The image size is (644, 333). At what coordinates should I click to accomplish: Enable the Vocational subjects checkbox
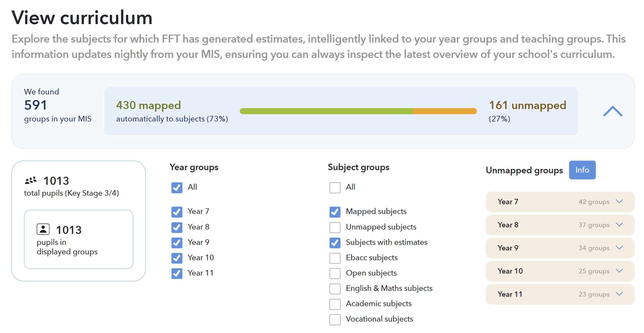tap(335, 320)
